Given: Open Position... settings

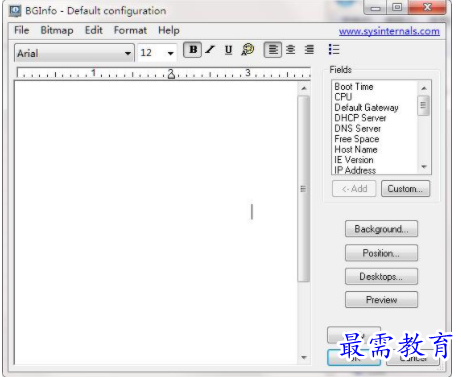Looking at the screenshot, I should click(381, 253).
